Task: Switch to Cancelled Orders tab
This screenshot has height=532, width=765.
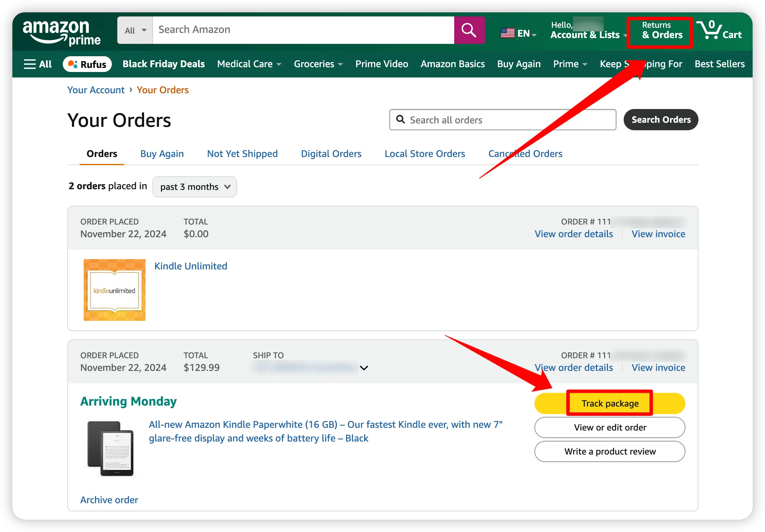Action: click(525, 154)
